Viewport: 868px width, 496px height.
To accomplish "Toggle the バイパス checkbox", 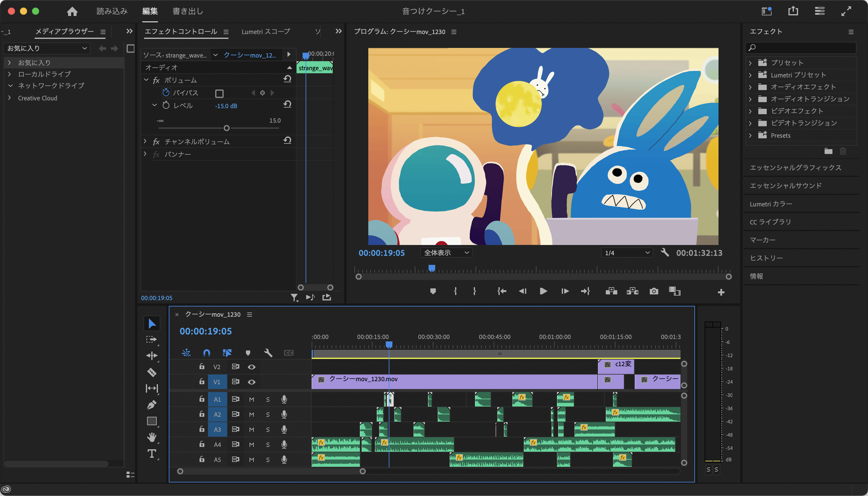I will click(x=219, y=93).
